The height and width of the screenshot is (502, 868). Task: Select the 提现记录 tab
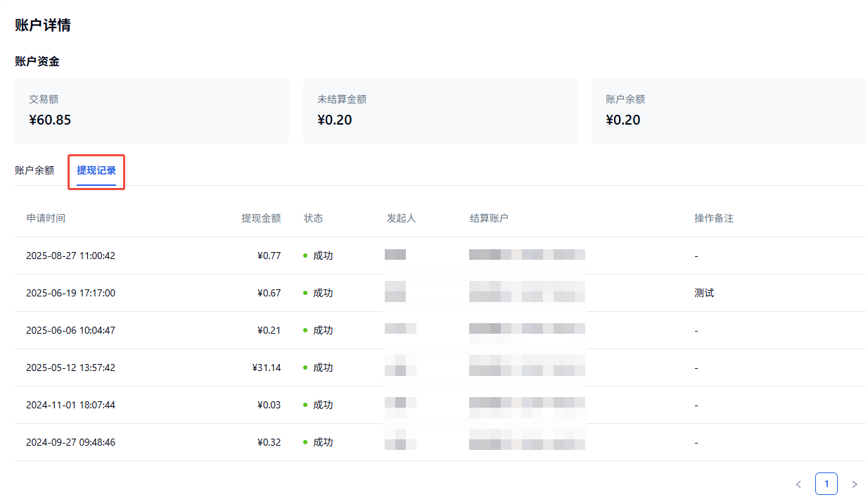tap(96, 170)
